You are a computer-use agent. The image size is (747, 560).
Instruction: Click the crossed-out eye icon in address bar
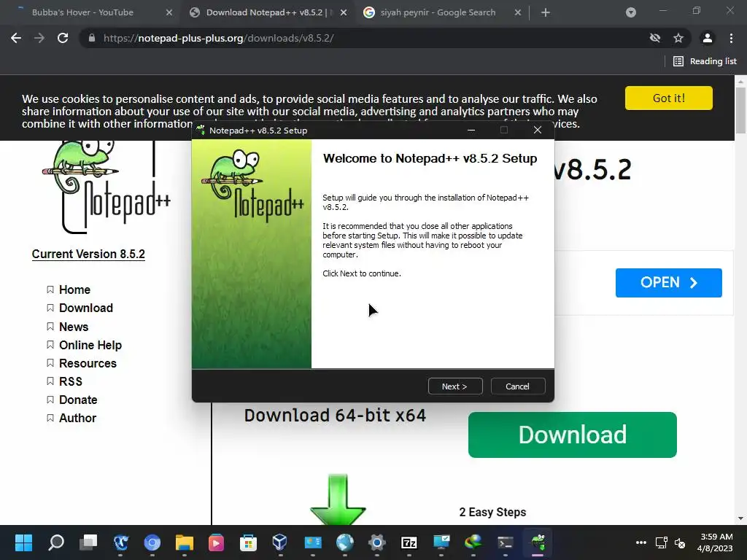[x=655, y=38]
